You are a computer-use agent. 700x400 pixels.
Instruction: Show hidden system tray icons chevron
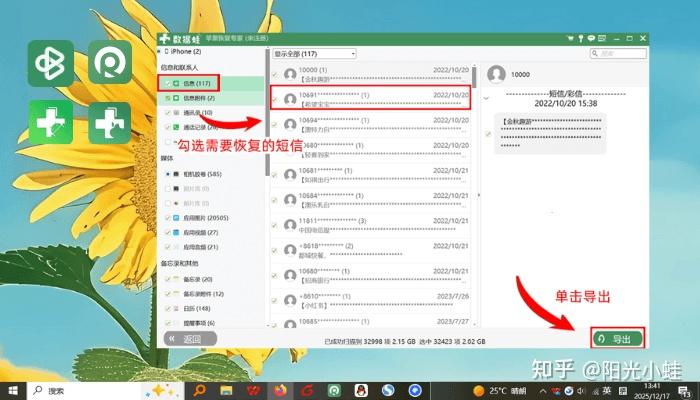coord(543,392)
